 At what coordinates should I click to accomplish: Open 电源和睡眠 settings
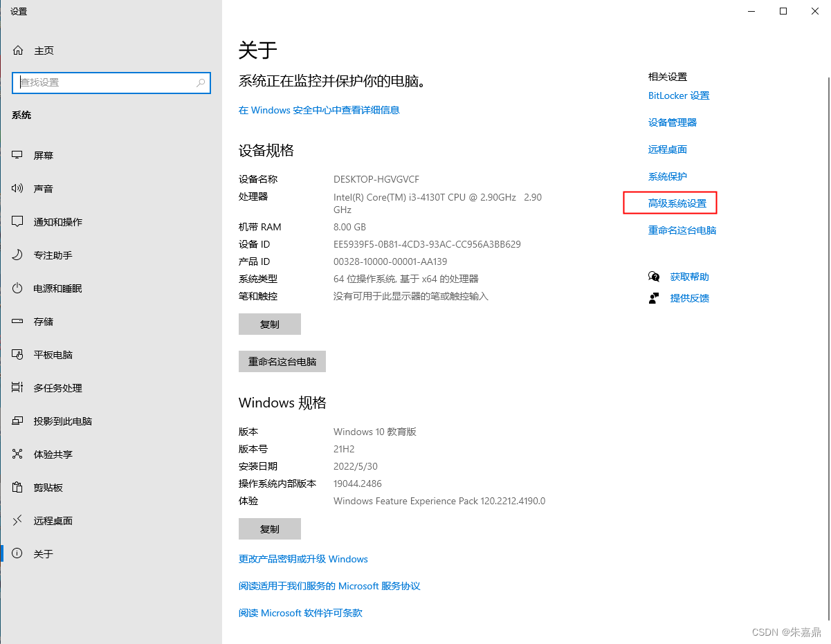coord(111,288)
